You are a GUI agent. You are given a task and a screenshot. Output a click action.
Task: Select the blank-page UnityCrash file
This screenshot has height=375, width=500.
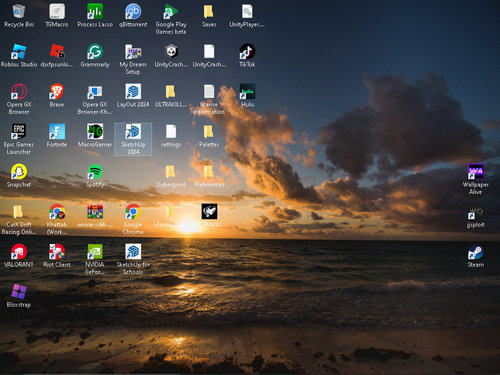(x=209, y=52)
